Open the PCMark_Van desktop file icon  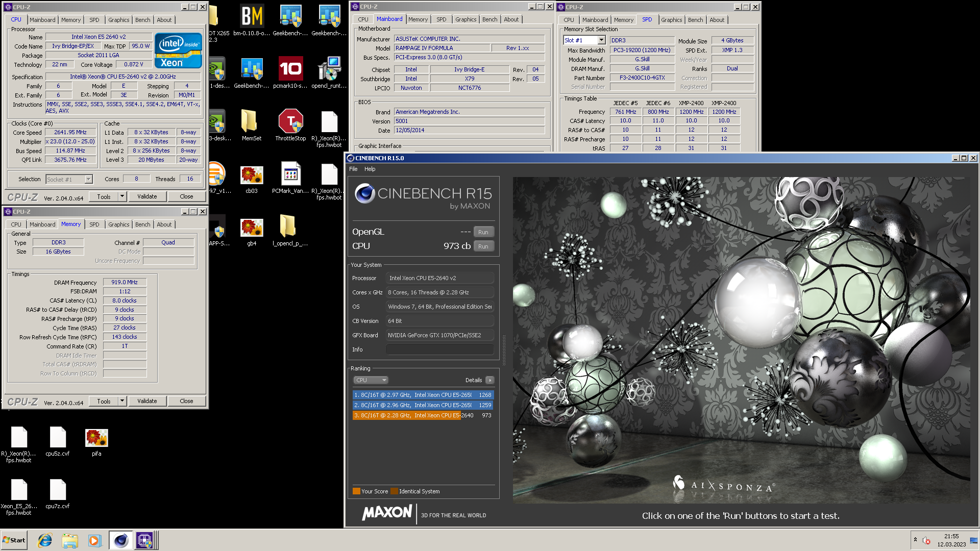[x=290, y=178]
